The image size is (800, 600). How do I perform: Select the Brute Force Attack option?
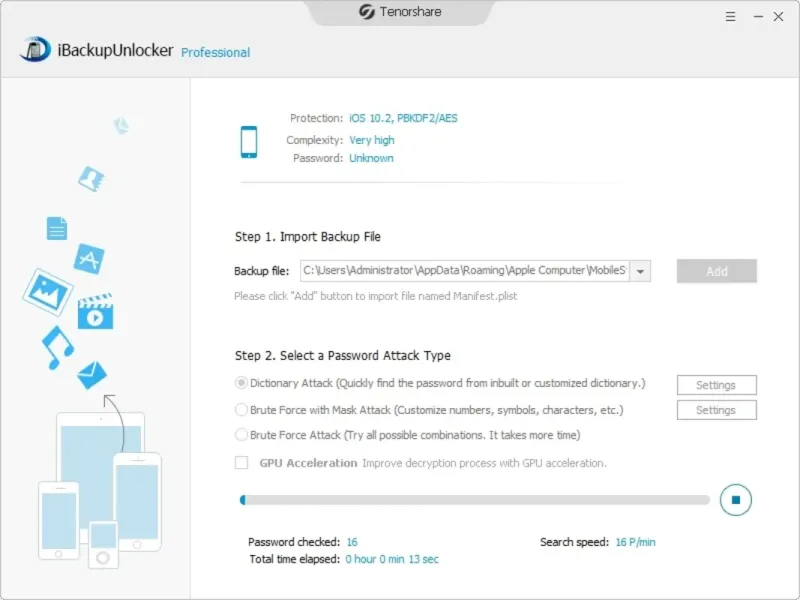241,435
